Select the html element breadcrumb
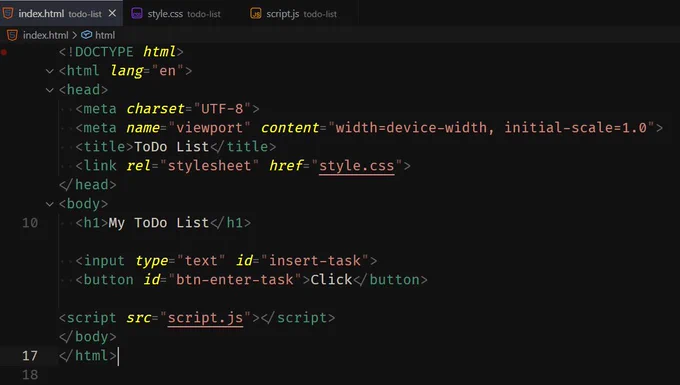 [x=105, y=35]
